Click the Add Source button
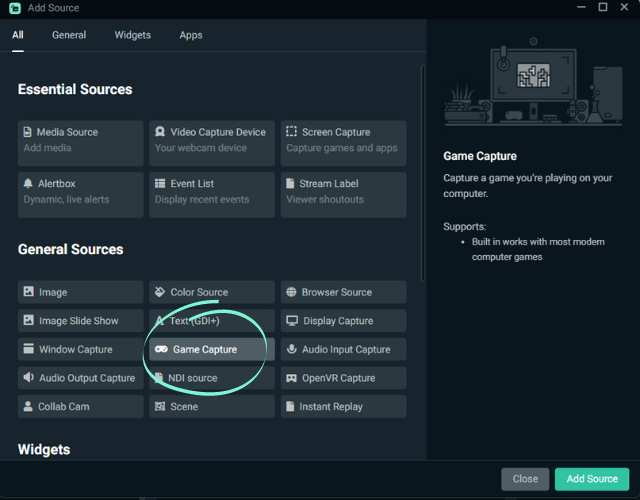Screen dimensions: 640x500 (x=592, y=479)
